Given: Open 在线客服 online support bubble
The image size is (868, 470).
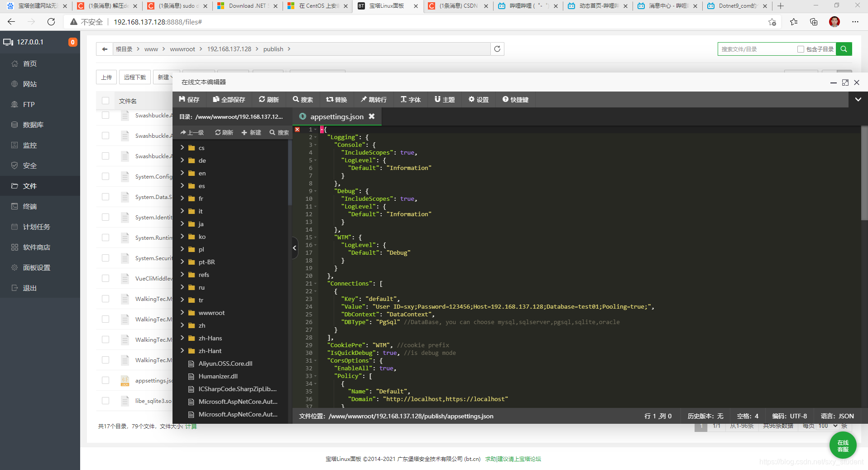Looking at the screenshot, I should tap(843, 446).
